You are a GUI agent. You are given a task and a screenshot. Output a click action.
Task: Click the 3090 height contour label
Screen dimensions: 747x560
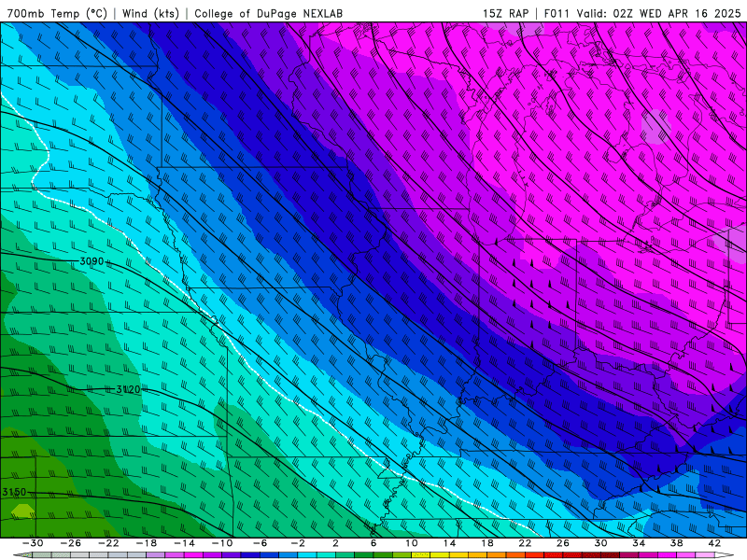[92, 261]
